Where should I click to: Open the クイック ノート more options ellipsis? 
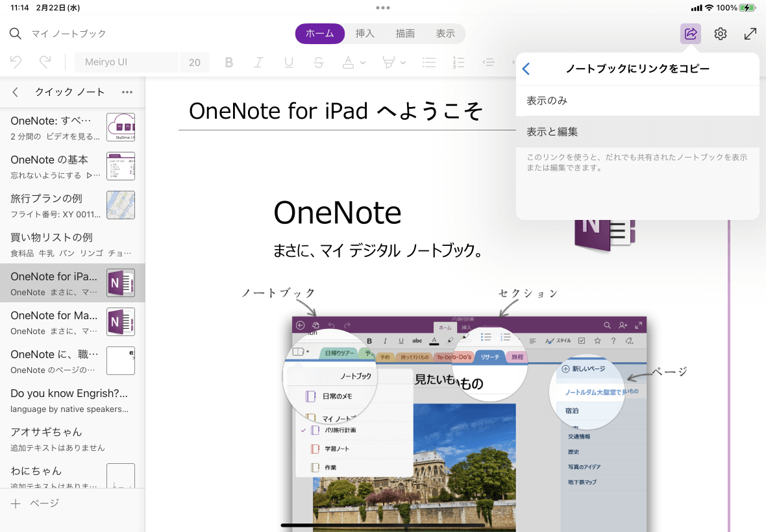click(x=127, y=92)
